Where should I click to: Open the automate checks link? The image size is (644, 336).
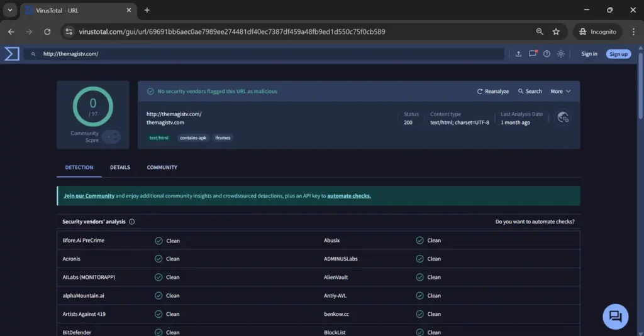(x=348, y=196)
